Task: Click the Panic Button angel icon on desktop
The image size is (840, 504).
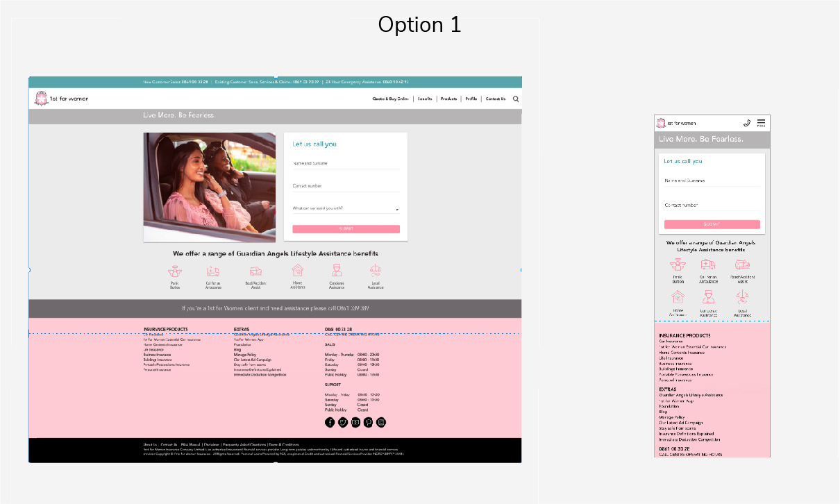Action: pyautogui.click(x=175, y=271)
